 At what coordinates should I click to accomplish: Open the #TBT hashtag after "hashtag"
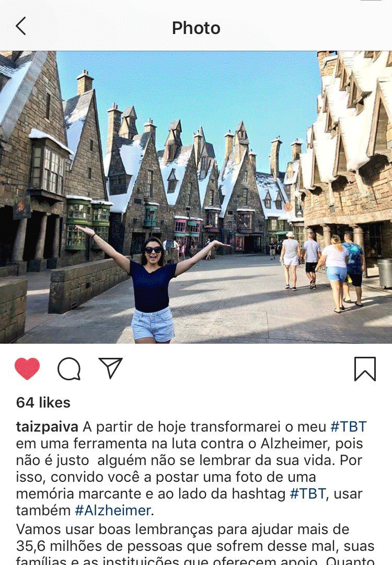coord(308,494)
